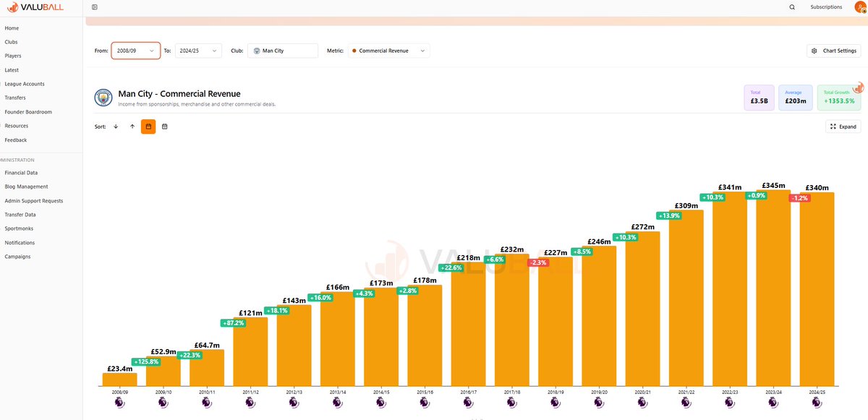Open Players in the sidebar
Screen dimensions: 868x420
(x=12, y=56)
